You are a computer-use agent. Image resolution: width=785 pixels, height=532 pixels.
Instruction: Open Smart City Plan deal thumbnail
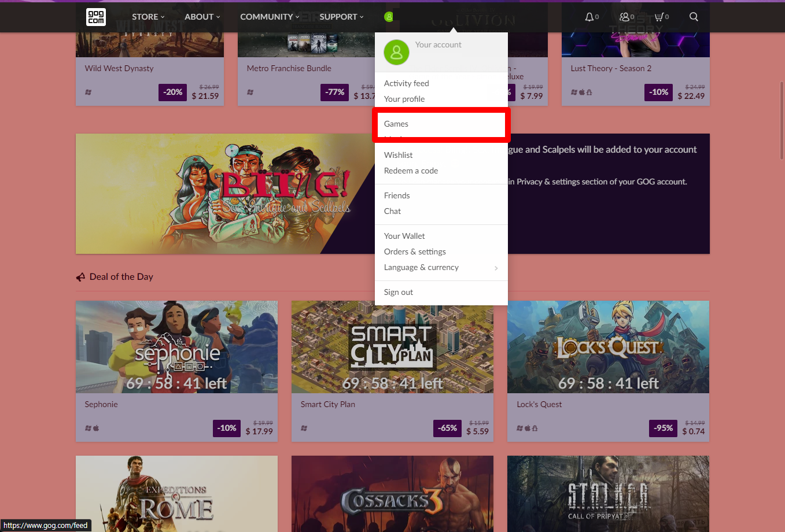click(392, 347)
